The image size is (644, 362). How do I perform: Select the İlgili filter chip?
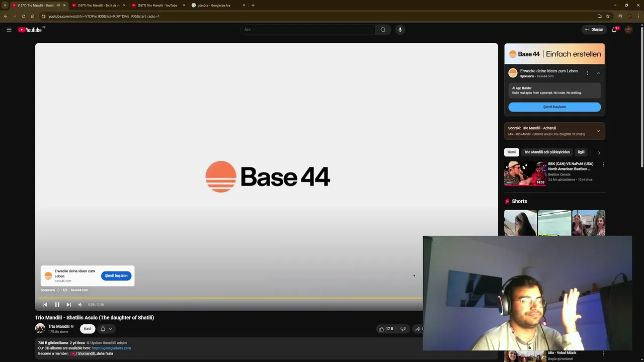pos(581,152)
